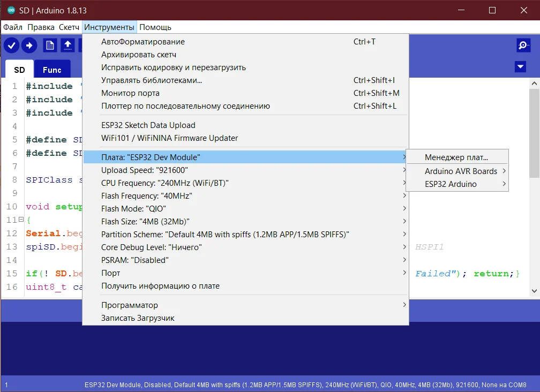Viewport: 540px width, 392px height.
Task: Click the first "#include" on line 1
Action: click(x=49, y=86)
